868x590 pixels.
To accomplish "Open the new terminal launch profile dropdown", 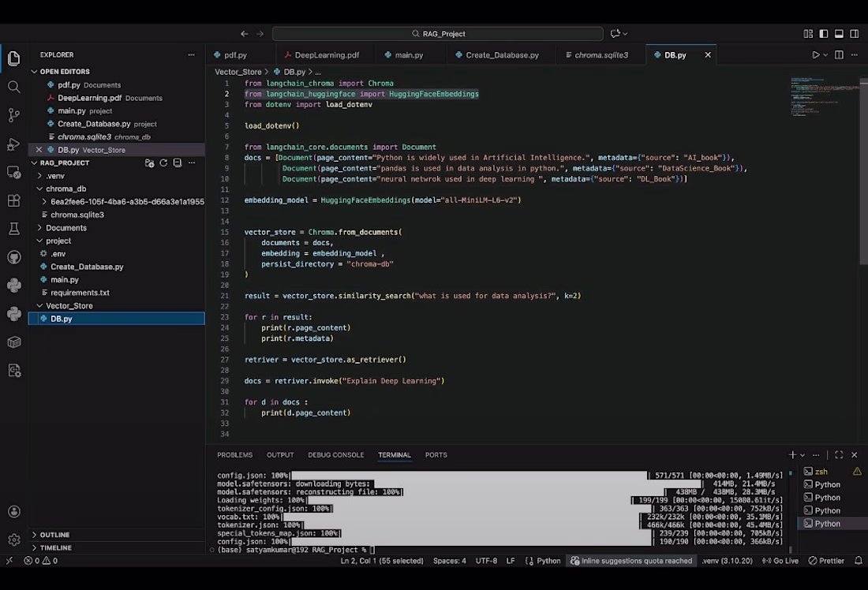I will (x=803, y=455).
